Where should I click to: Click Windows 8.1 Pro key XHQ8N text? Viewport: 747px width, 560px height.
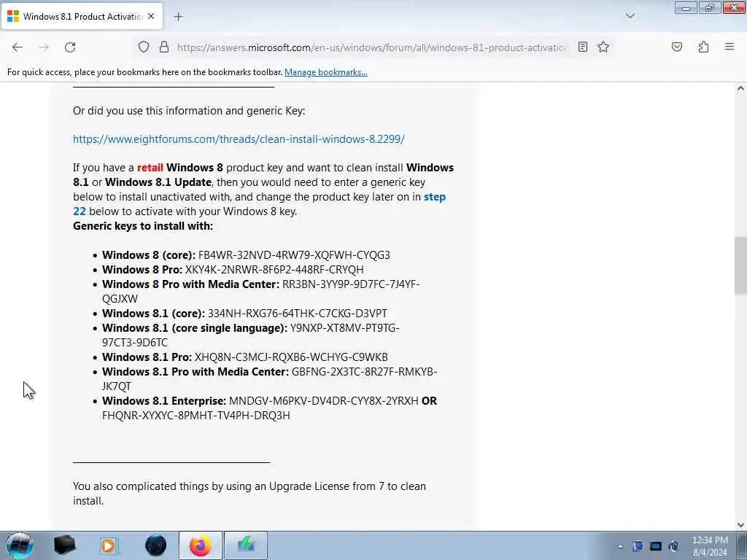point(291,357)
